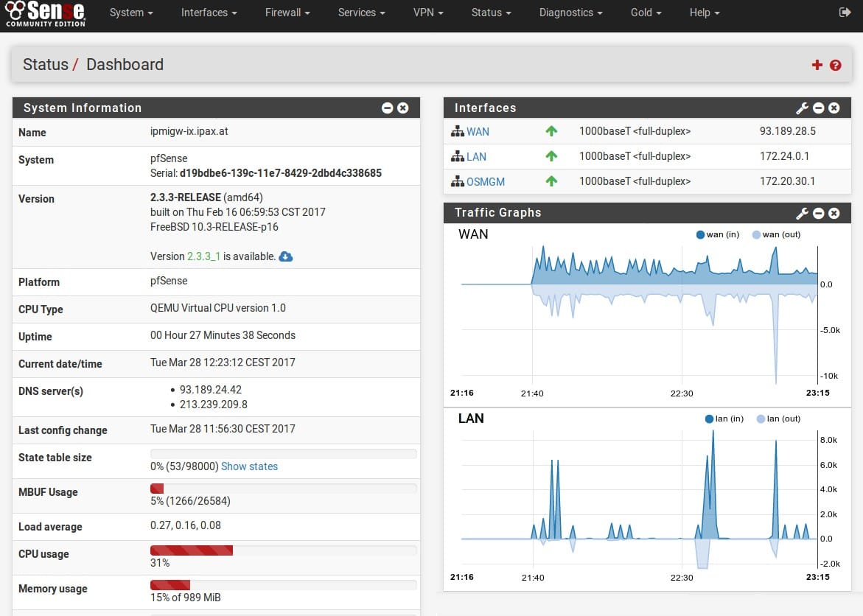This screenshot has height=616, width=863.
Task: Click the Show states link
Action: 249,466
